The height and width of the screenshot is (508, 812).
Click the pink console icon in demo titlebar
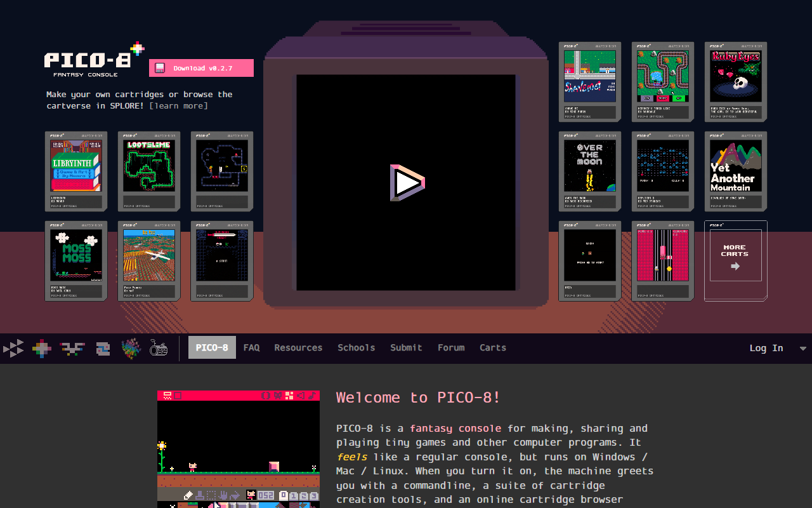point(167,396)
